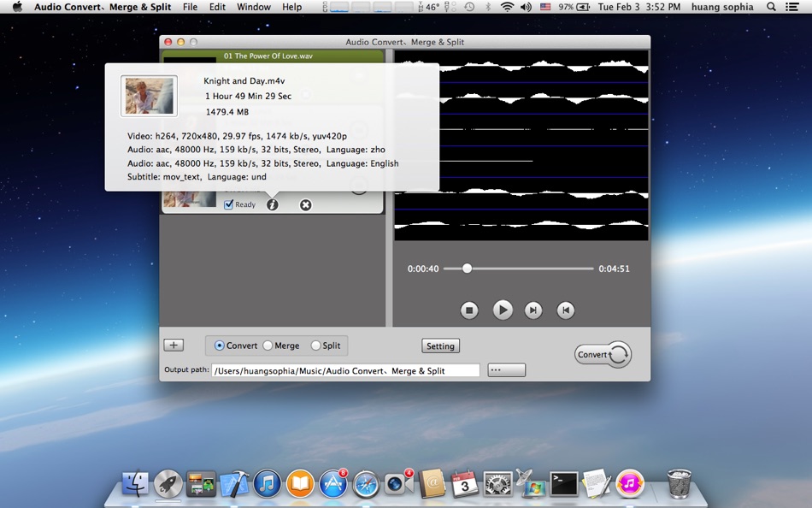Click the date and time in menu bar
The height and width of the screenshot is (508, 812).
tap(639, 7)
